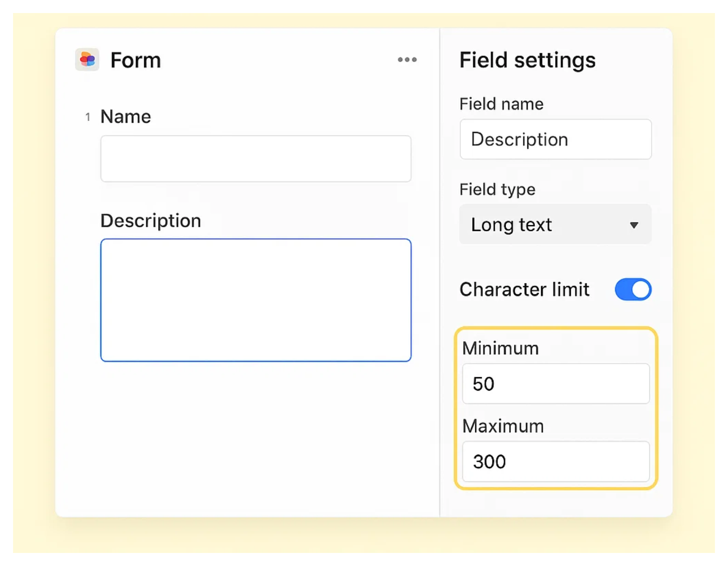This screenshot has width=728, height=566.
Task: Select the Form title header
Action: point(136,60)
